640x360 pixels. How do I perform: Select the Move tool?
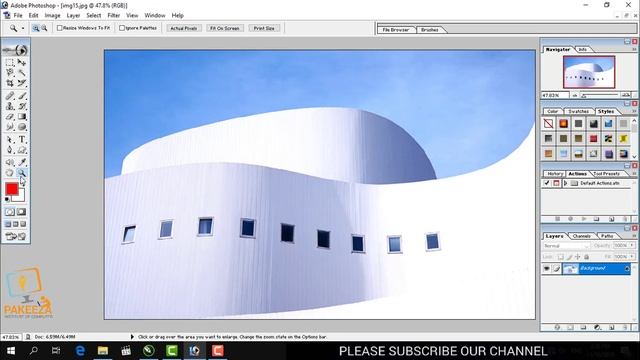click(x=22, y=62)
